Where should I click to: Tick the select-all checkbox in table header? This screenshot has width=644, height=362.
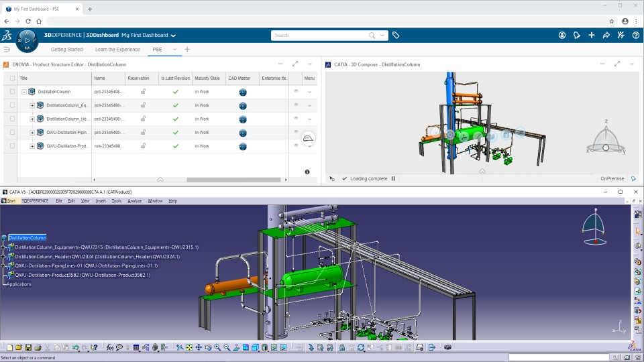[12, 78]
